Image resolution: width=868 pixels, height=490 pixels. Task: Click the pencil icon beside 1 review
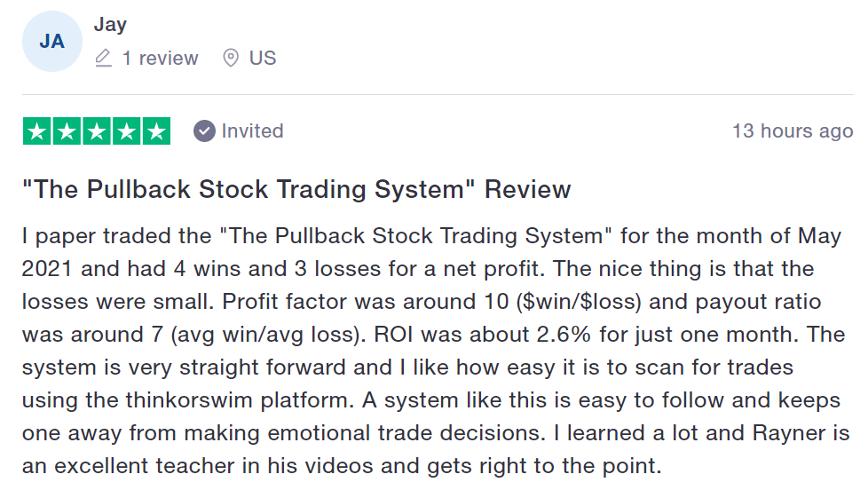104,58
